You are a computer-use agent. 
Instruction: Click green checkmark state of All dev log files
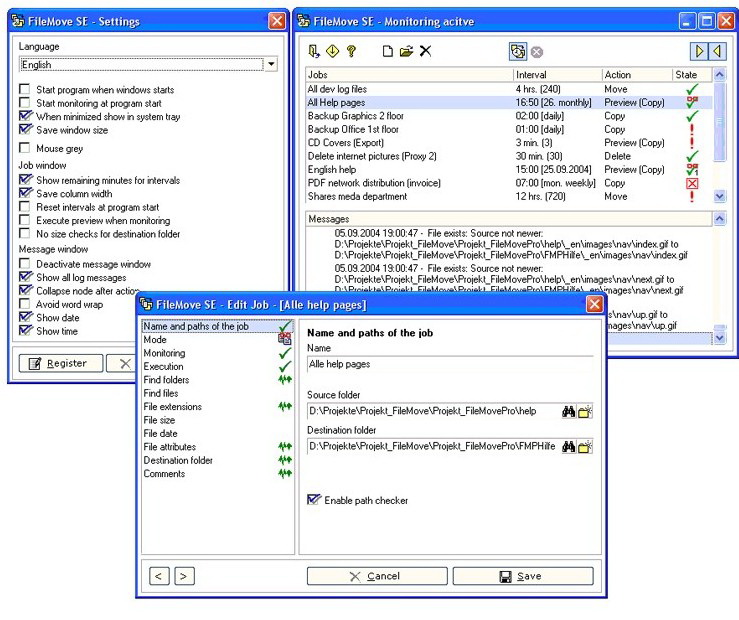(692, 89)
